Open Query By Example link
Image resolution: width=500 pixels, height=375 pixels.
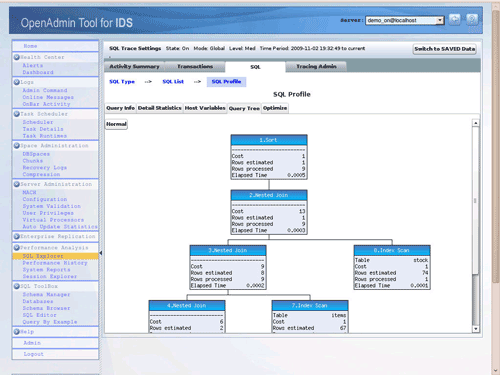[x=50, y=322]
